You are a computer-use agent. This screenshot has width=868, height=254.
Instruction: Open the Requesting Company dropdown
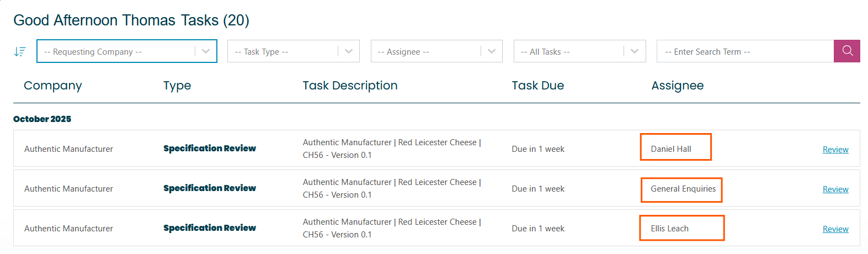[x=126, y=51]
